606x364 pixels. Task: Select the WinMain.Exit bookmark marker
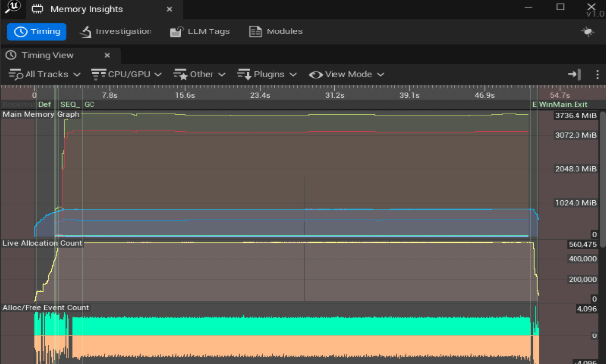coord(563,104)
